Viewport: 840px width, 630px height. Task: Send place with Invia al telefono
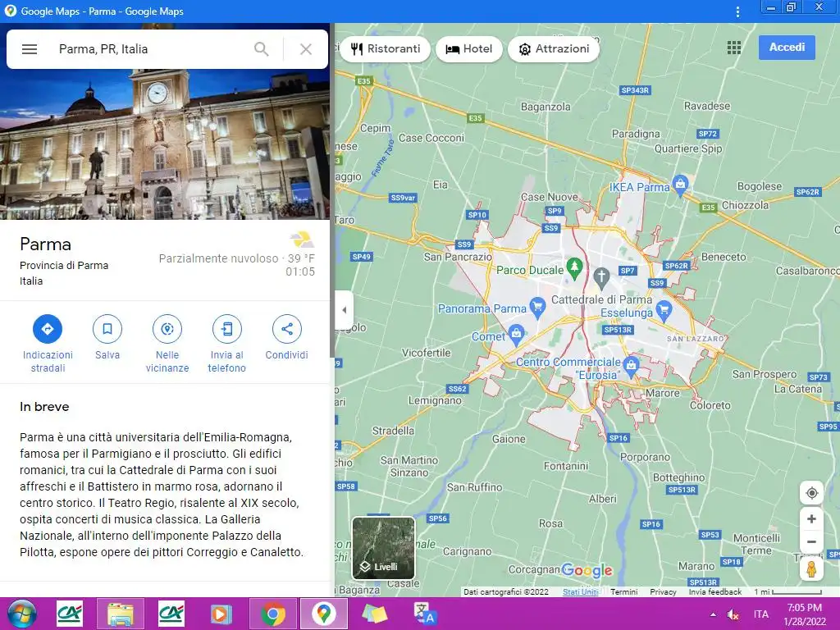coord(227,344)
